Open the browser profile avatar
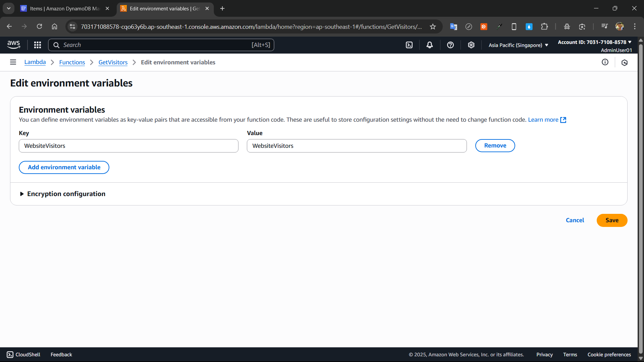644x362 pixels. point(620,26)
